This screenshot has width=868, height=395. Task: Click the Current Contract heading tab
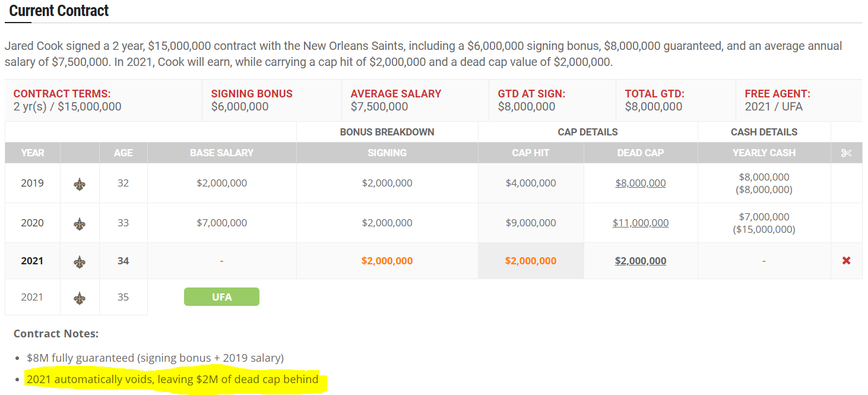59,11
